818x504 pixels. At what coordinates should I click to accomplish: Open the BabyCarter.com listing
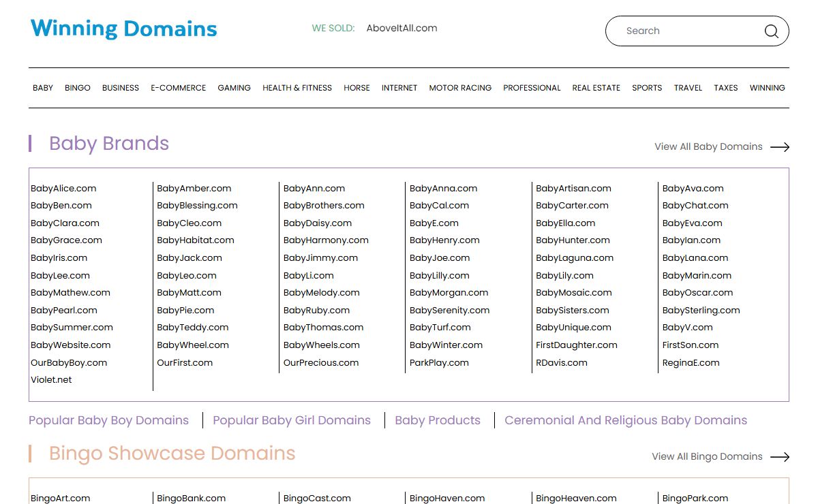click(x=572, y=206)
